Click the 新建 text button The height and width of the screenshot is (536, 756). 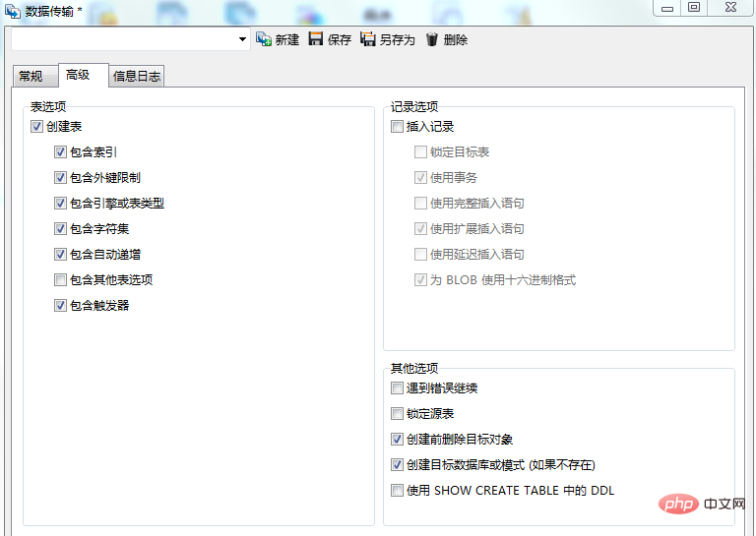pyautogui.click(x=286, y=39)
